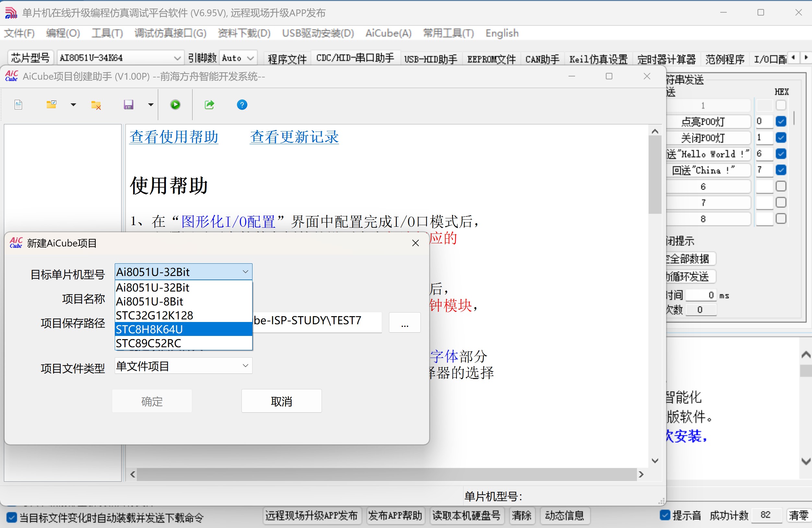Click the help pane vertical scrollbar thumb
Image resolution: width=812 pixels, height=528 pixels.
click(x=655, y=175)
